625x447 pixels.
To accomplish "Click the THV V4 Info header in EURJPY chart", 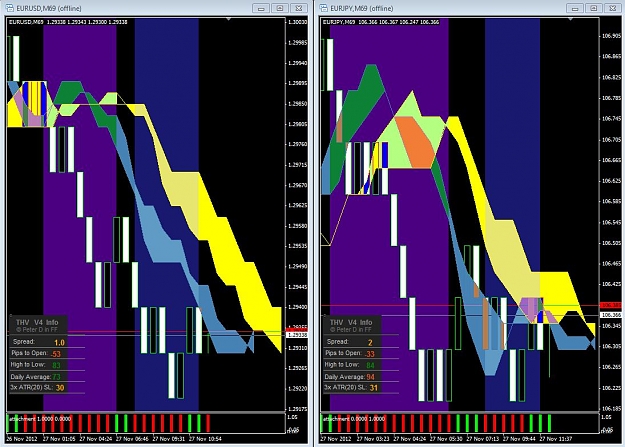I will coord(351,322).
